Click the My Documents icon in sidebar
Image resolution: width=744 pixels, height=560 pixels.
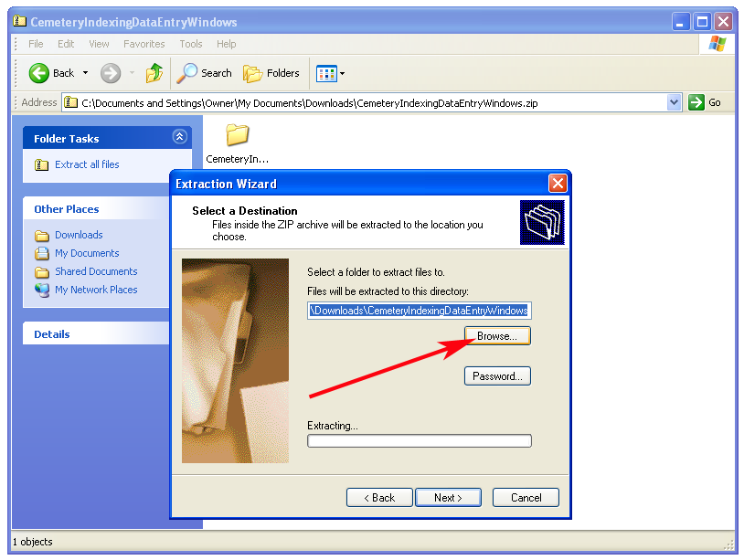(x=42, y=254)
